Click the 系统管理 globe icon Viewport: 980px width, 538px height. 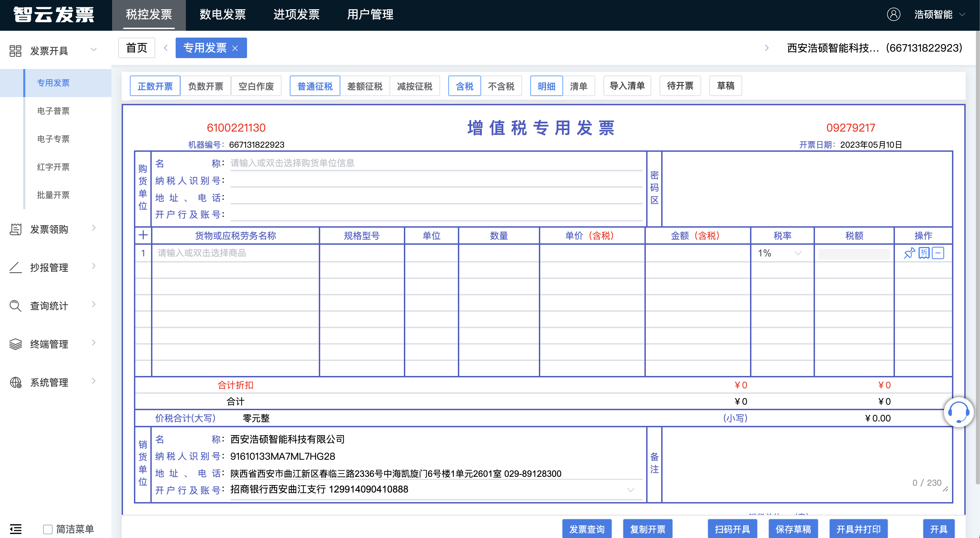pos(15,382)
